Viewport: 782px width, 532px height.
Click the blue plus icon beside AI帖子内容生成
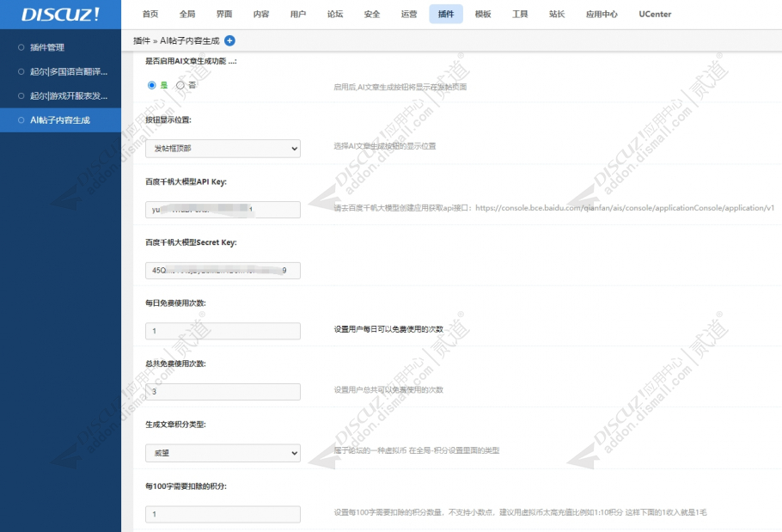(230, 41)
